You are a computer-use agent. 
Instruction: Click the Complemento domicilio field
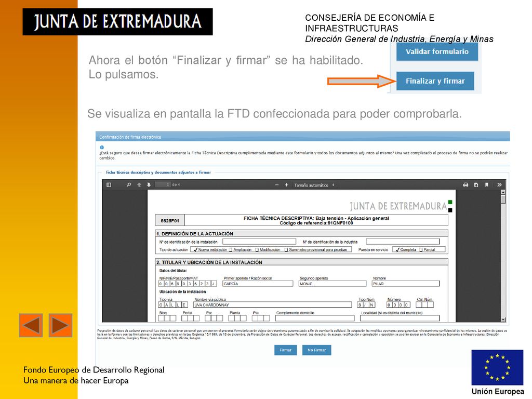(x=315, y=318)
